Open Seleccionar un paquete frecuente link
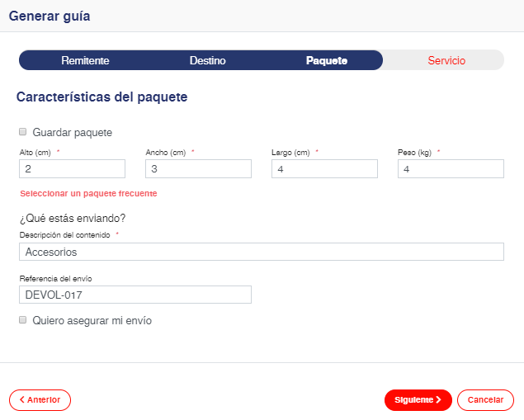Viewport: 524px width, 420px height. [x=88, y=194]
